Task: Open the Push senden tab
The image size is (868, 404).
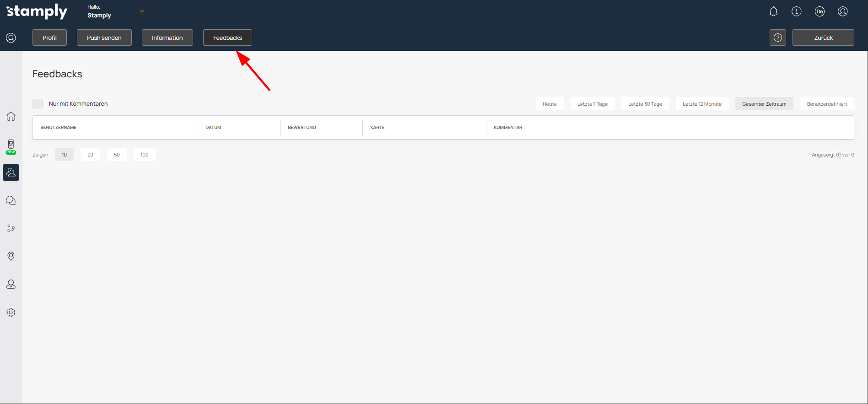Action: [x=104, y=38]
